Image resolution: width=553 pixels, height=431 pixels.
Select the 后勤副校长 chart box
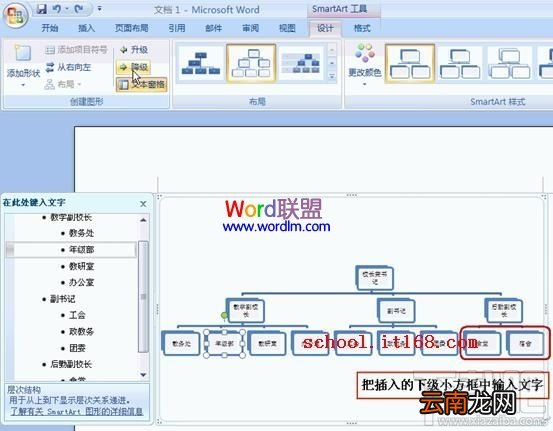(504, 311)
